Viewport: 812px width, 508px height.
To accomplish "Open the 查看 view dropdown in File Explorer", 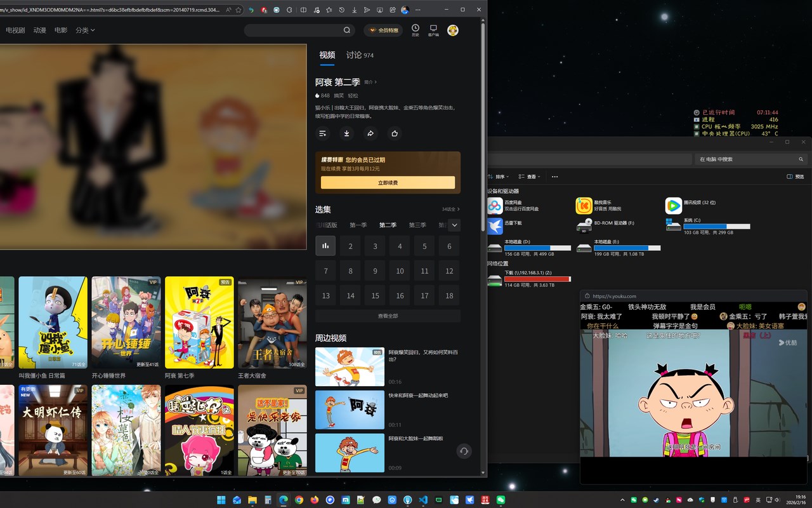I will tap(530, 177).
